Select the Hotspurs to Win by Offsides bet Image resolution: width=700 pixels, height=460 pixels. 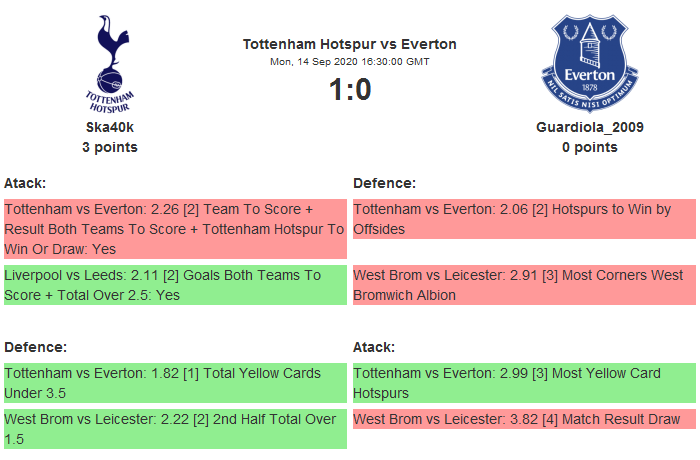(523, 219)
